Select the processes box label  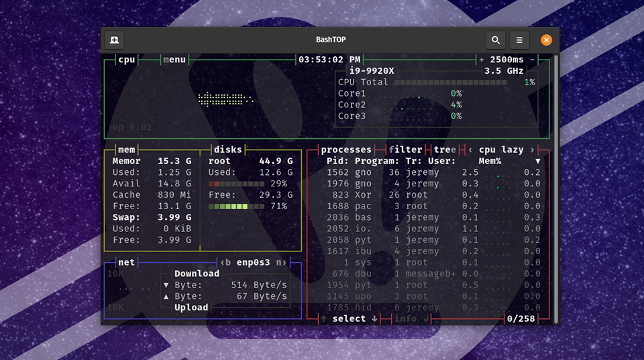[346, 149]
